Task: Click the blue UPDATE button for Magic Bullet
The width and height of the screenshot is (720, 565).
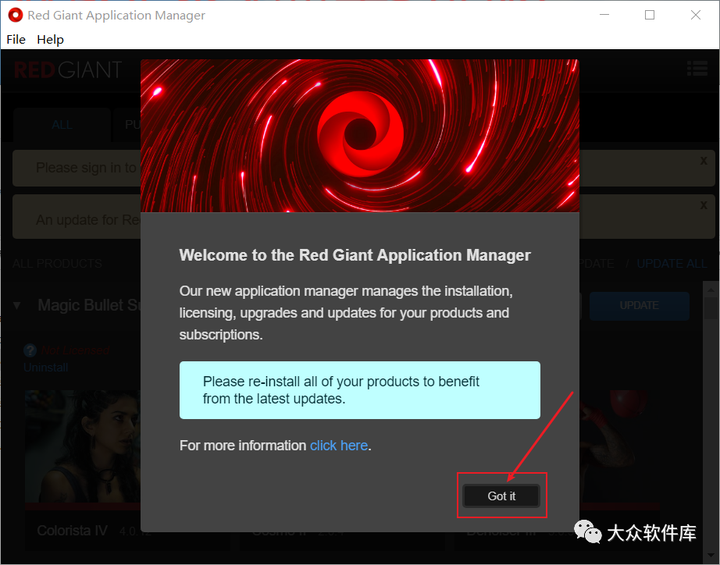Action: [639, 305]
